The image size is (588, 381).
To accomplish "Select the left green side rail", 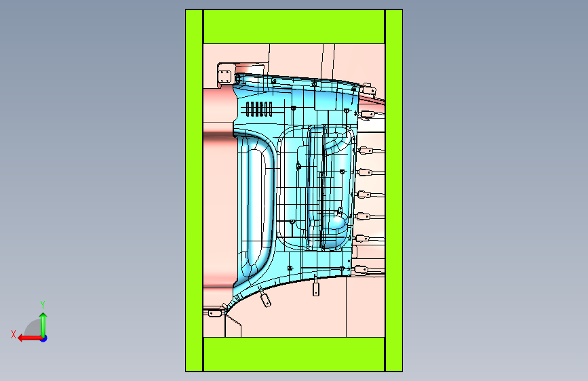I will [194, 190].
